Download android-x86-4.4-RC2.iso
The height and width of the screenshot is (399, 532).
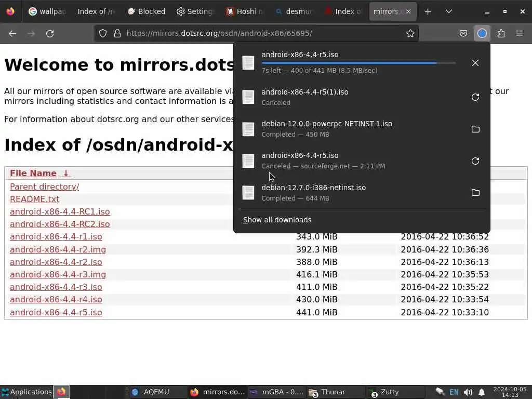click(60, 224)
